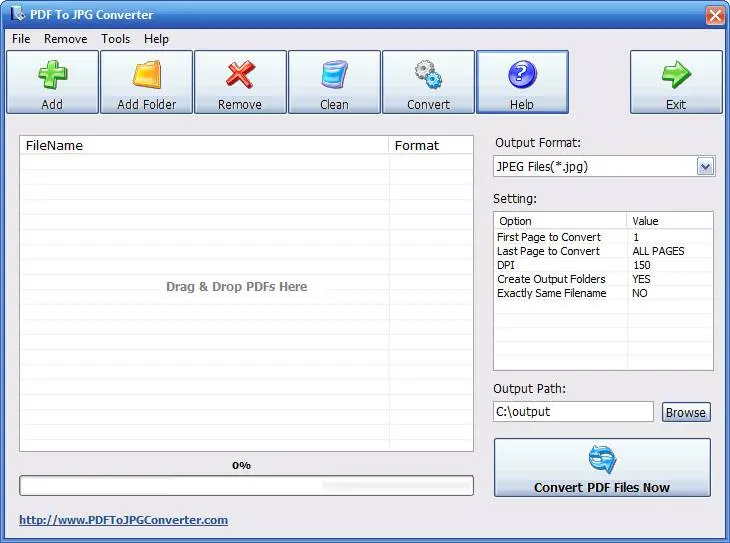Select Create Output Folders row

603,279
